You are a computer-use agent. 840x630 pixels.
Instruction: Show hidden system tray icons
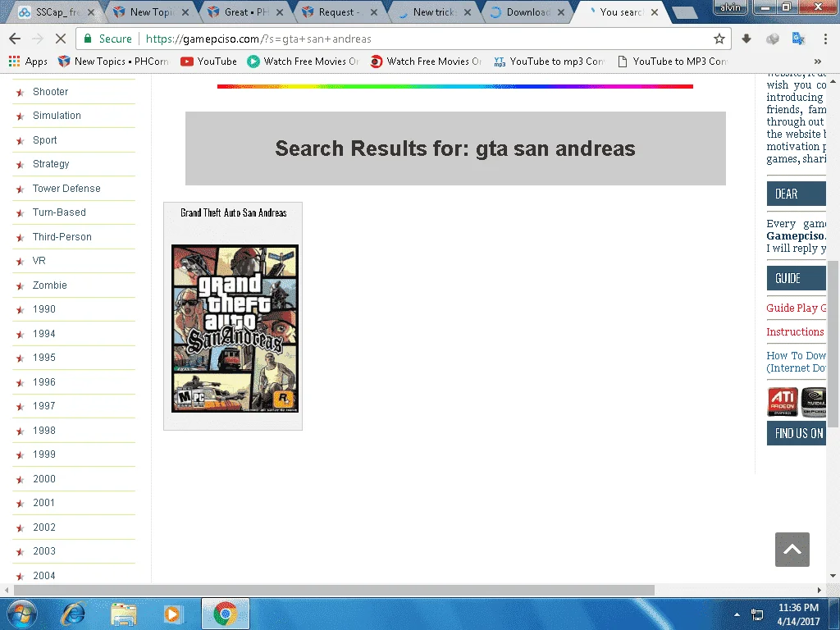click(737, 614)
